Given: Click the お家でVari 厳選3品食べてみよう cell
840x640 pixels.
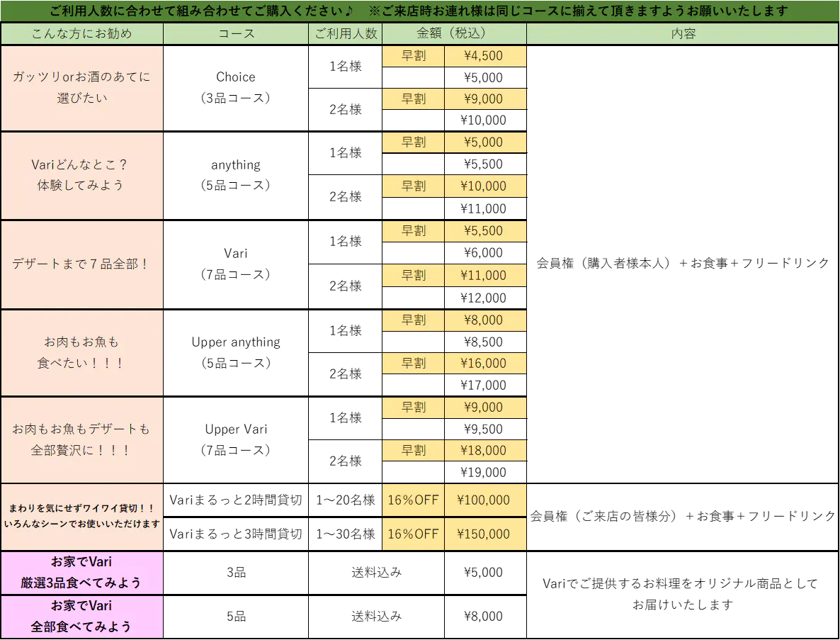Looking at the screenshot, I should pos(81,573).
